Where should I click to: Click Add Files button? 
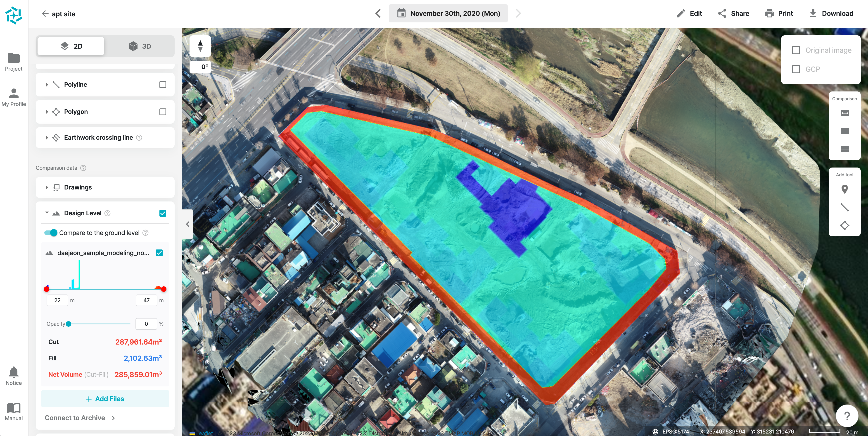pos(105,399)
